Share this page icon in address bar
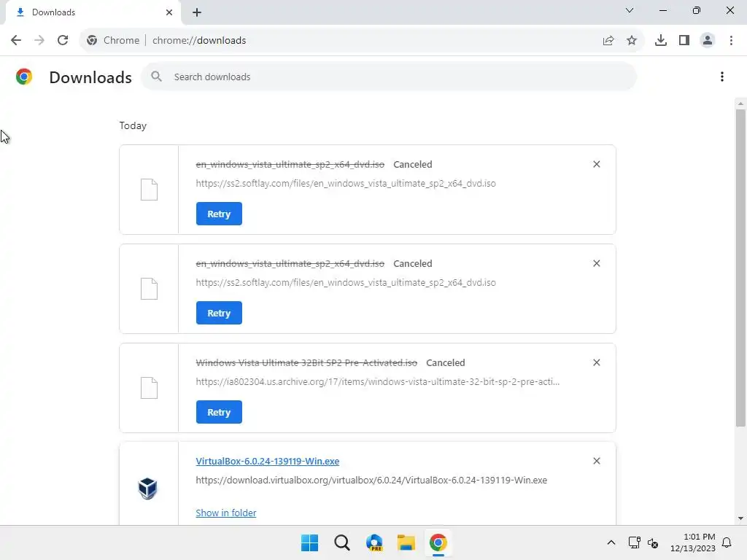The height and width of the screenshot is (560, 747). [608, 41]
